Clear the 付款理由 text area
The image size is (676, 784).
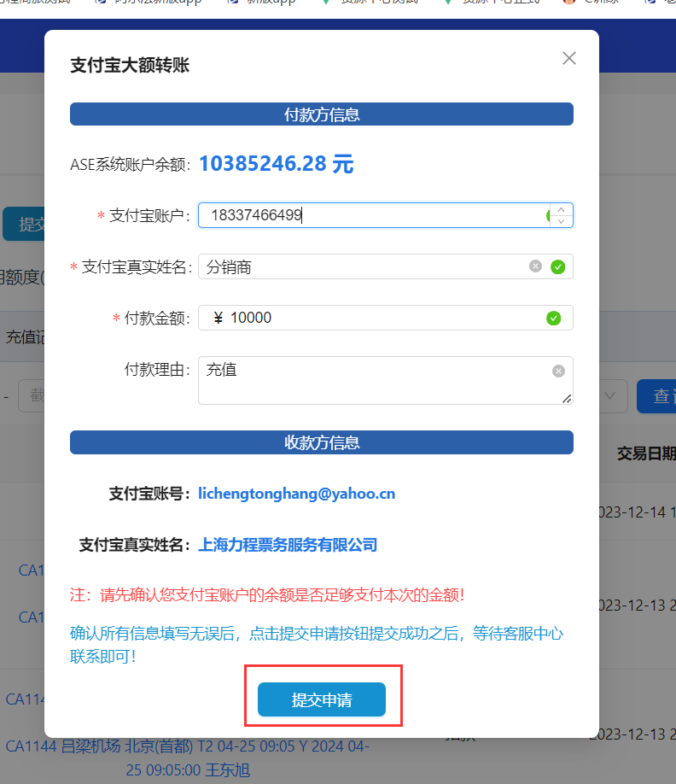[558, 371]
